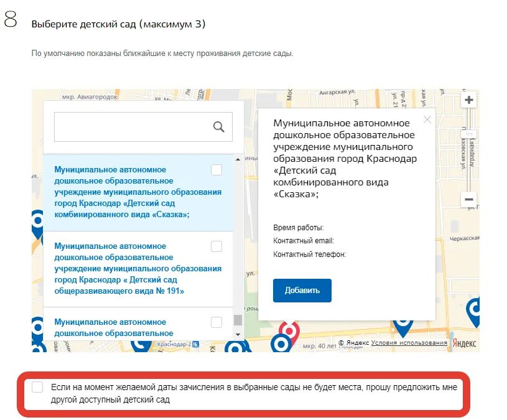Select «Детский сад комбинированного вида «Сказка»» list item

pos(138,192)
